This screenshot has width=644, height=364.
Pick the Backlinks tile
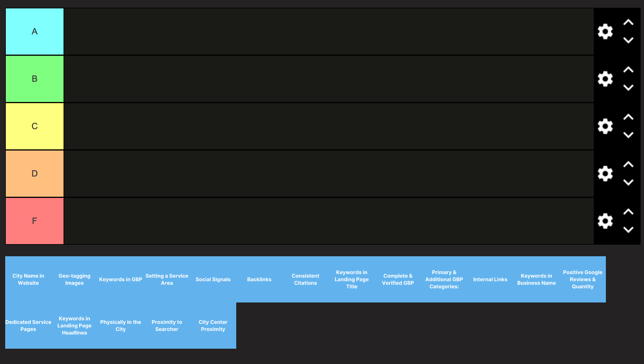tap(259, 279)
